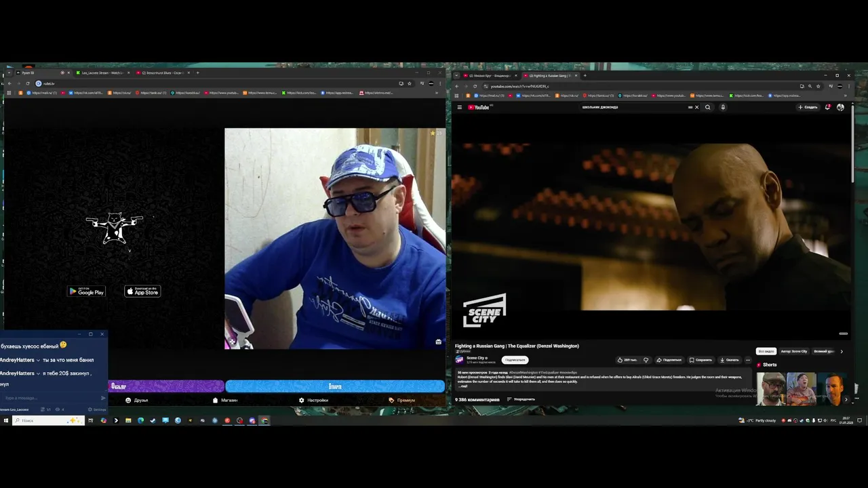Open the YouTube account avatar menu
This screenshot has height=488, width=868.
(840, 107)
